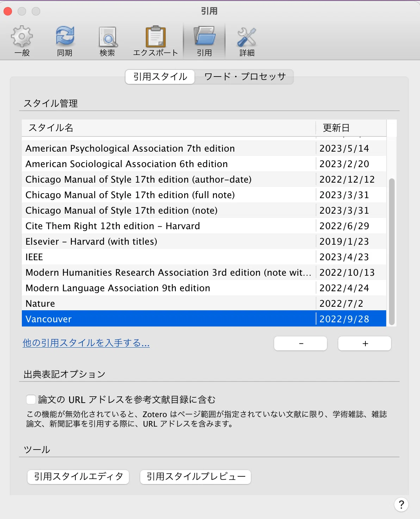Close the 引用 preferences window
The height and width of the screenshot is (519, 420).
click(8, 11)
